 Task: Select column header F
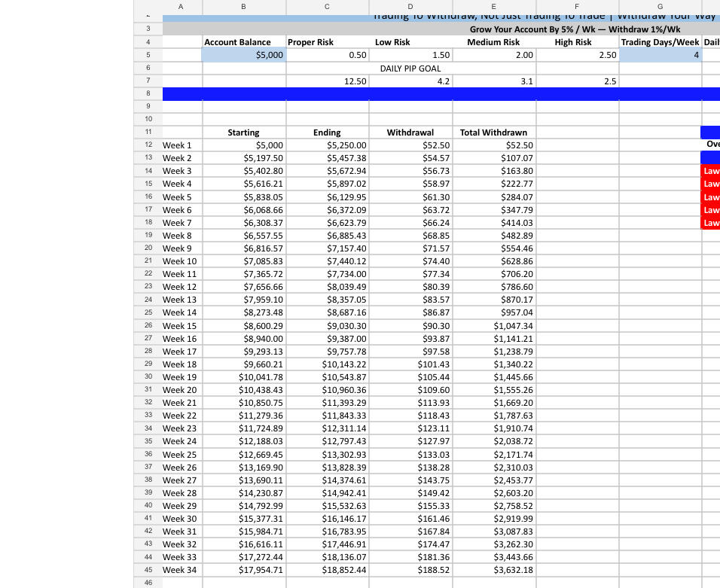tap(577, 7)
